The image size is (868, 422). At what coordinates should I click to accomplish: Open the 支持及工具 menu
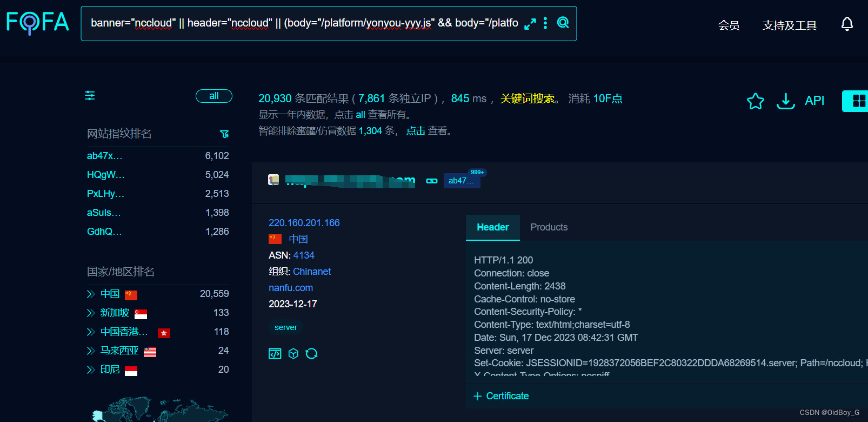[x=790, y=25]
